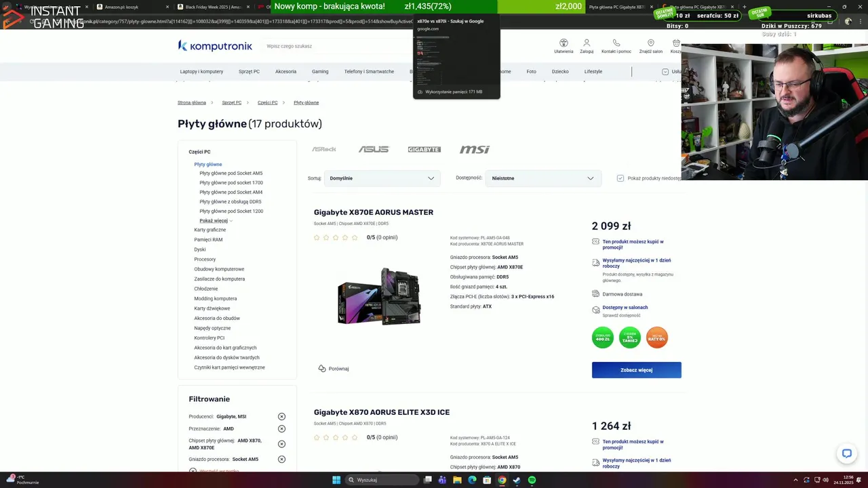Remove the Producenci Gigabyte, MSI filter

coord(281,417)
